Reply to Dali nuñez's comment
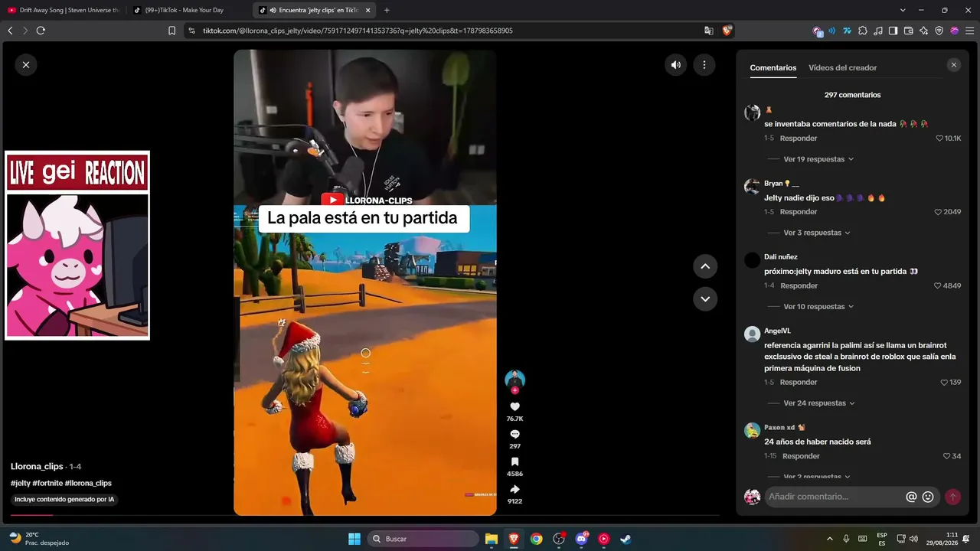980x551 pixels. (x=799, y=285)
